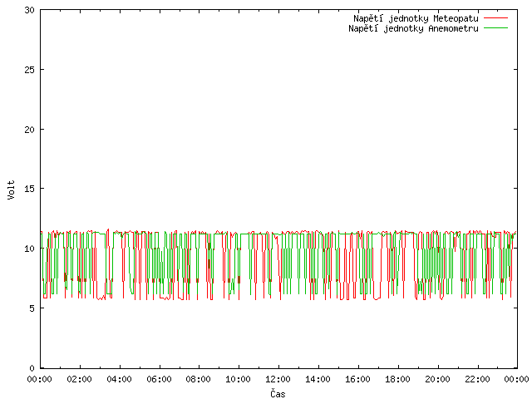The height and width of the screenshot is (399, 532).
Task: Click the y-axis label "Volt"
Action: [11, 190]
